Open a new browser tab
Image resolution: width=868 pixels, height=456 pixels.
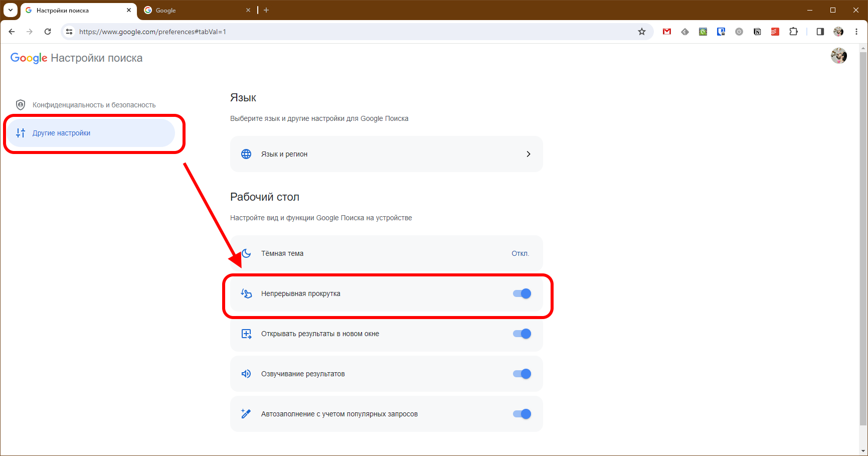click(x=266, y=10)
